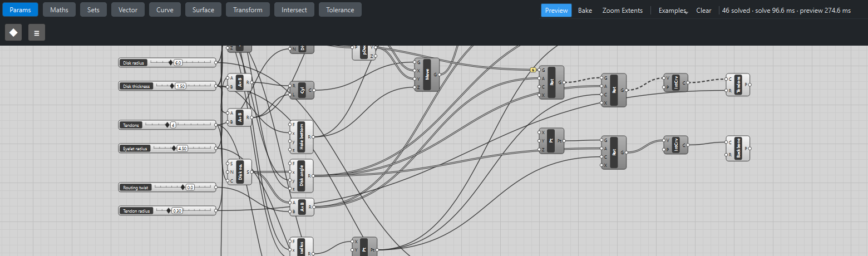The height and width of the screenshot is (256, 868).
Task: Click the Disk radius slider handle
Action: click(x=171, y=63)
